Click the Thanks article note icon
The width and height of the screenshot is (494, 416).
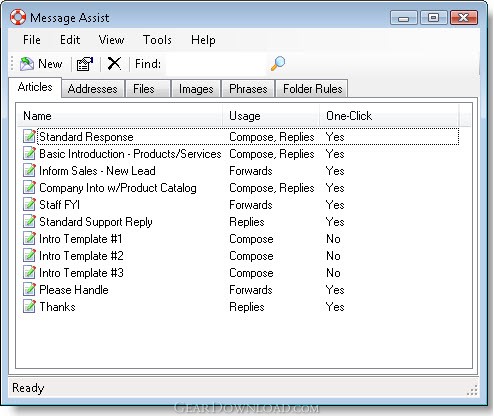tap(29, 306)
